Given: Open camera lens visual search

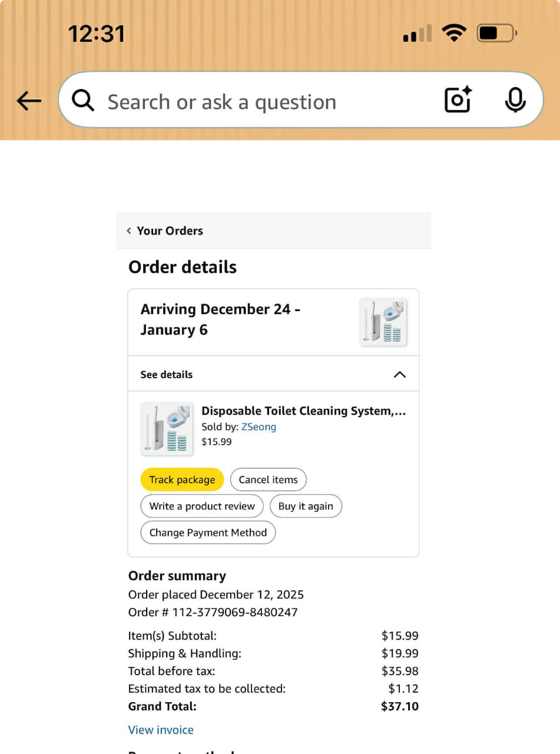Looking at the screenshot, I should point(458,100).
